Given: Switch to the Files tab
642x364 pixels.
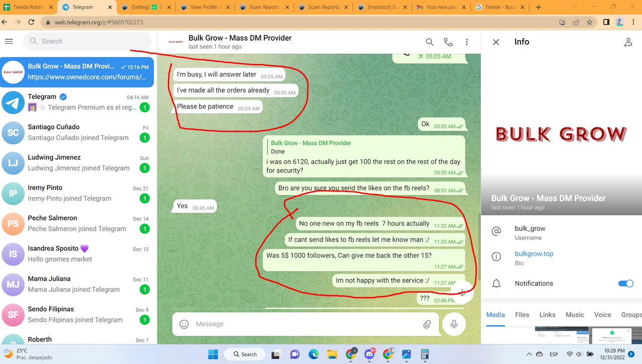Looking at the screenshot, I should (x=522, y=314).
